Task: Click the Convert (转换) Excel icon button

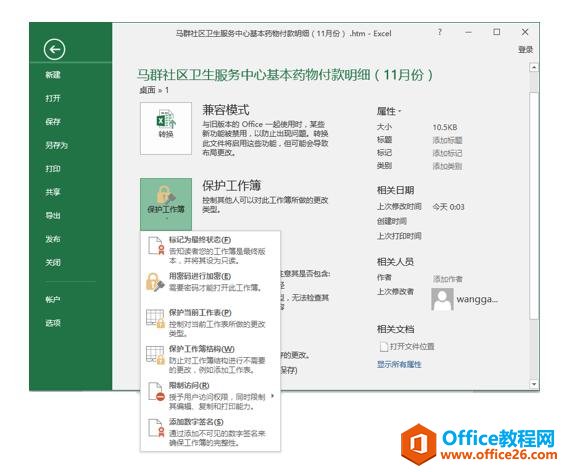Action: tap(166, 128)
